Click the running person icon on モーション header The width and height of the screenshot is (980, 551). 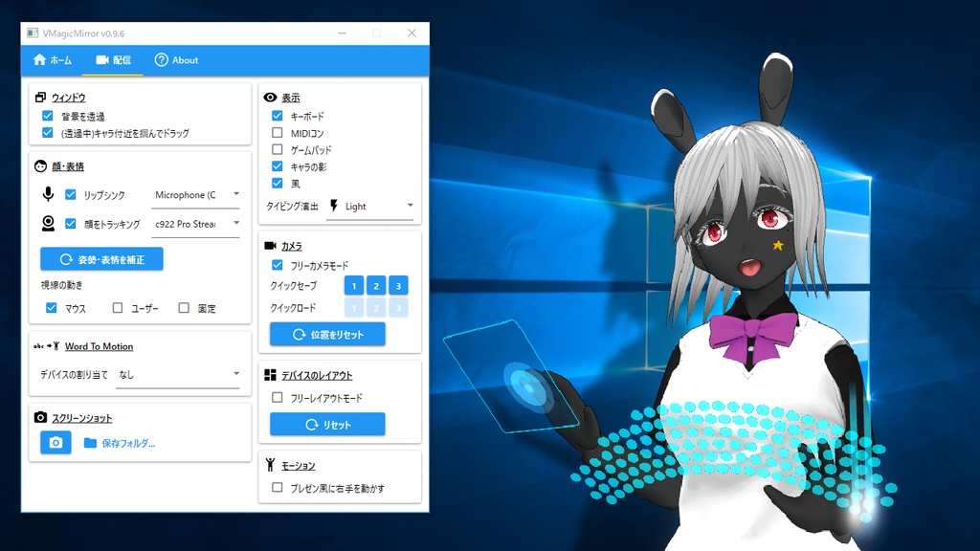269,464
